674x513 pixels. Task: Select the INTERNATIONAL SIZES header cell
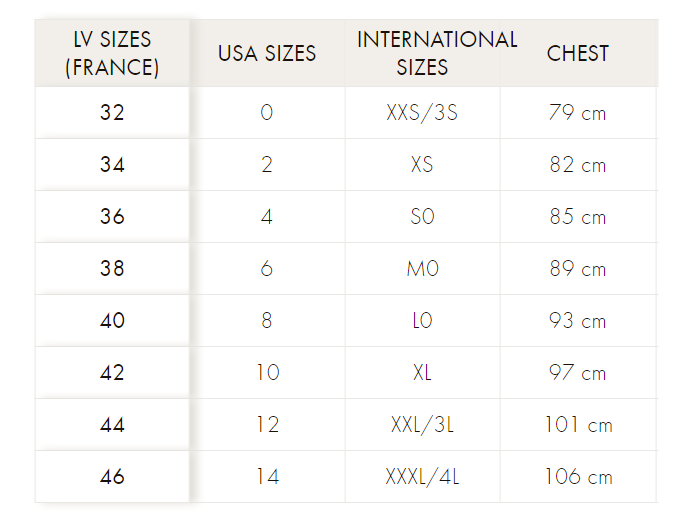click(423, 53)
